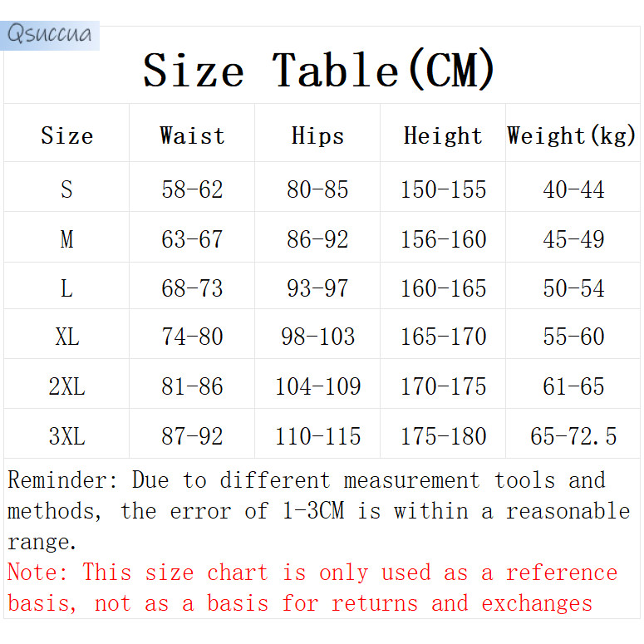Select the S size row label
The width and height of the screenshot is (644, 644).
(x=66, y=189)
